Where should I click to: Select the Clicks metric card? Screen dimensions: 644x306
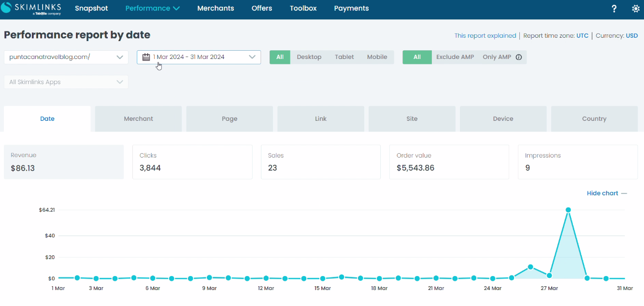192,162
